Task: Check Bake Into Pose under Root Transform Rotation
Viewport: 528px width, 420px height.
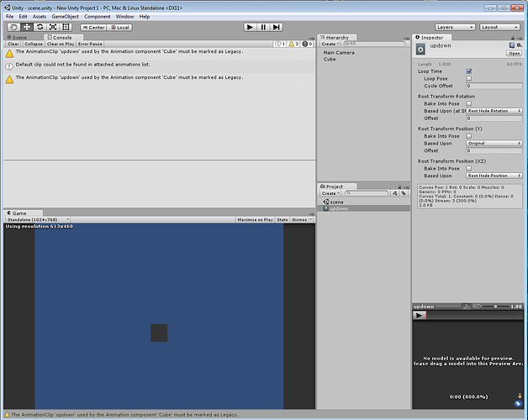Action: 469,103
